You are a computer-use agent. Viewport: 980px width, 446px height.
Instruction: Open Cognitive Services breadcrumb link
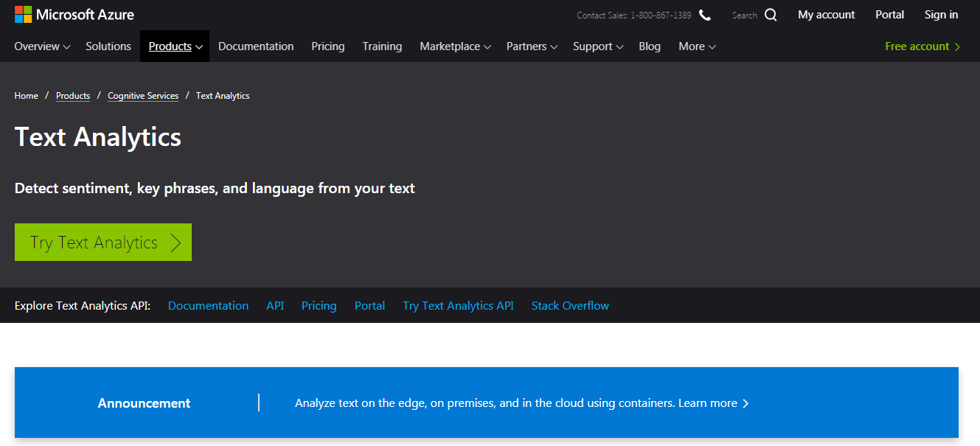coord(143,96)
